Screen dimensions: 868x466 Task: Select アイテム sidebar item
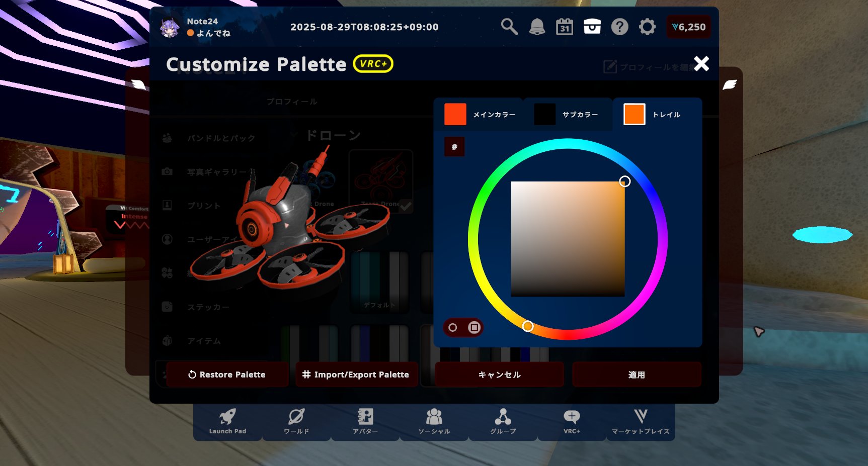coord(192,341)
